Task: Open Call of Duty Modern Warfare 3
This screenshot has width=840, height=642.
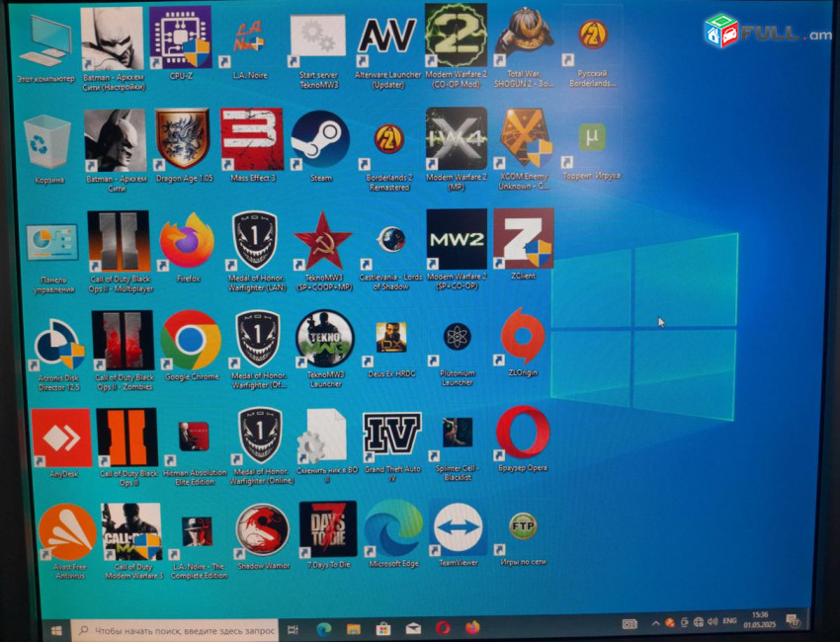Action: [131, 531]
